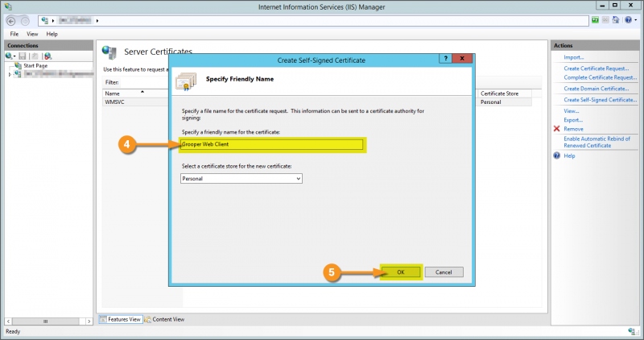This screenshot has width=644, height=340.
Task: Open the Help menu
Action: click(52, 34)
